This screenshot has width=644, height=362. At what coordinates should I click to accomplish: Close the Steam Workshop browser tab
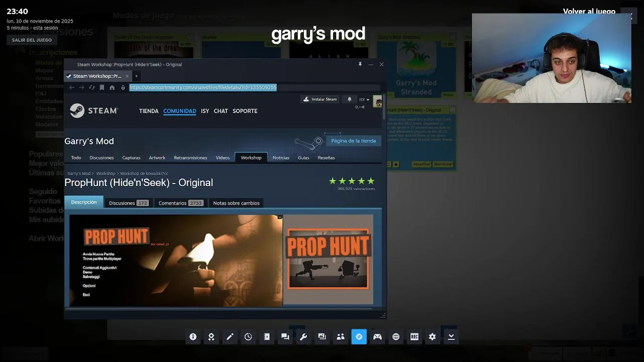[x=127, y=76]
